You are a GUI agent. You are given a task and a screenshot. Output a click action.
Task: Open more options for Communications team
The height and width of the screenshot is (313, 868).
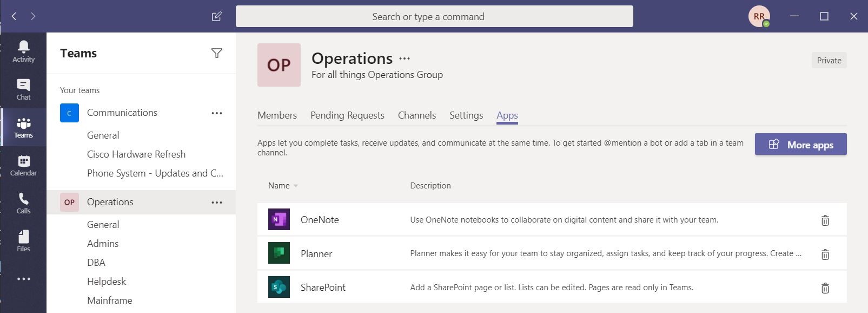217,113
